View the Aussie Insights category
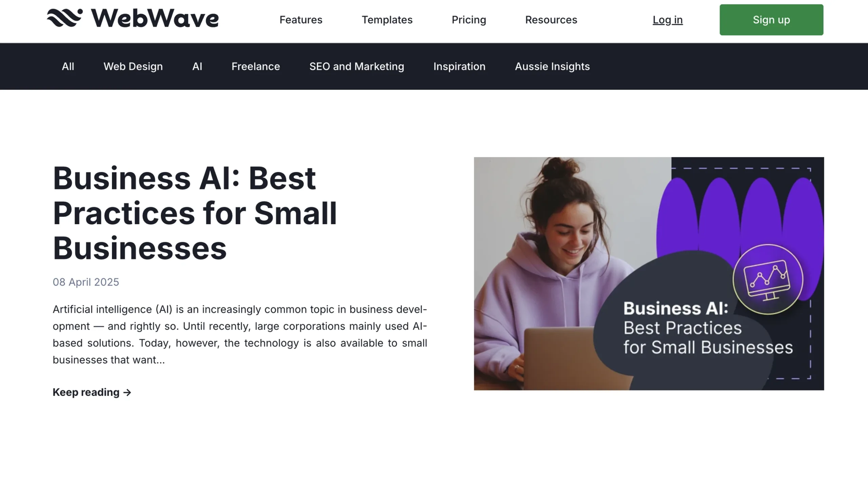 [x=552, y=66]
